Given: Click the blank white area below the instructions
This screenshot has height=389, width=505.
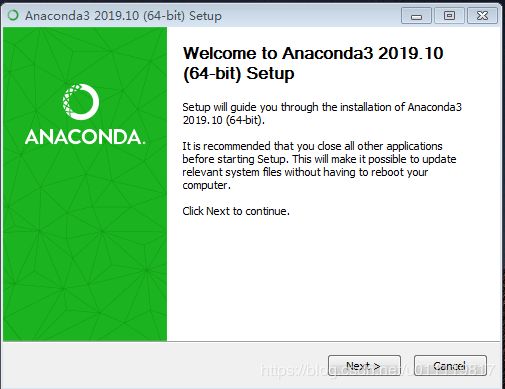Looking at the screenshot, I should [333, 277].
